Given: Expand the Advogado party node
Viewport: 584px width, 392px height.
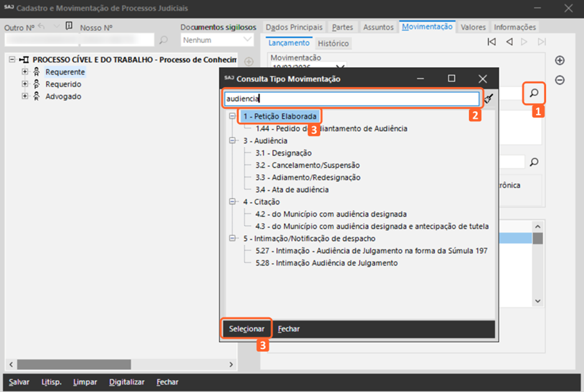Looking at the screenshot, I should pyautogui.click(x=25, y=96).
